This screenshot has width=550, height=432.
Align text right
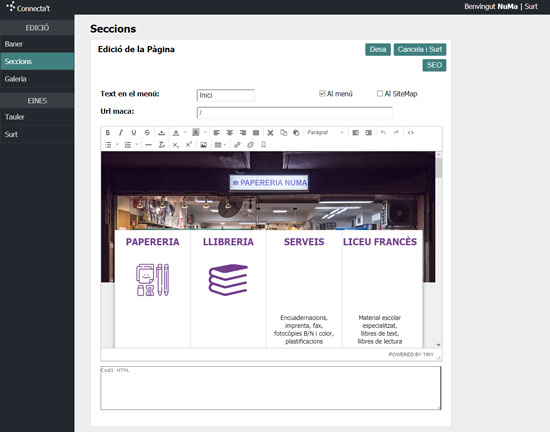click(243, 133)
